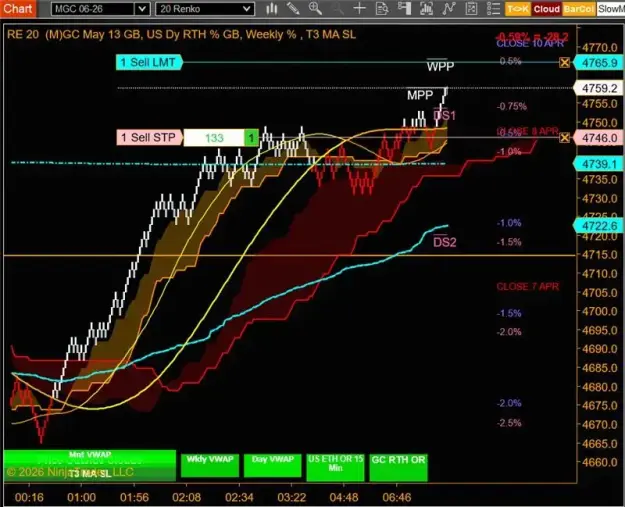
Task: Cancel the Sell STP order via X
Action: click(564, 138)
